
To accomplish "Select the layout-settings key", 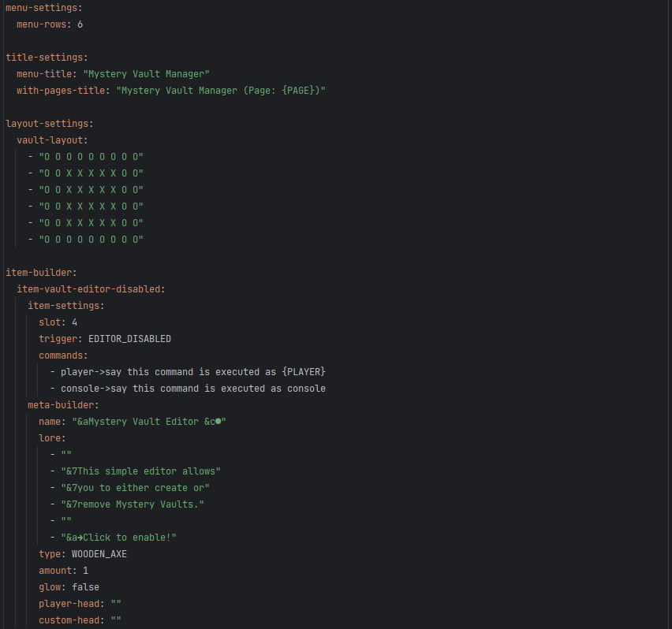I will [x=47, y=124].
